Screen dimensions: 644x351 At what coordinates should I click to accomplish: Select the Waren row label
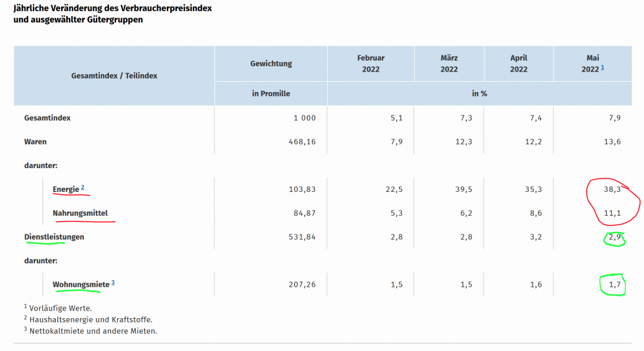(35, 142)
